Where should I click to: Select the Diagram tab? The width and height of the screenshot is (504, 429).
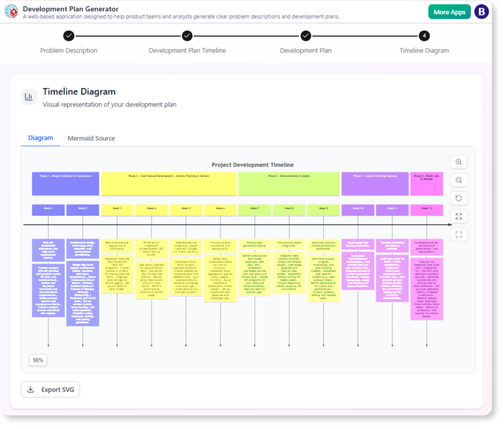[40, 138]
